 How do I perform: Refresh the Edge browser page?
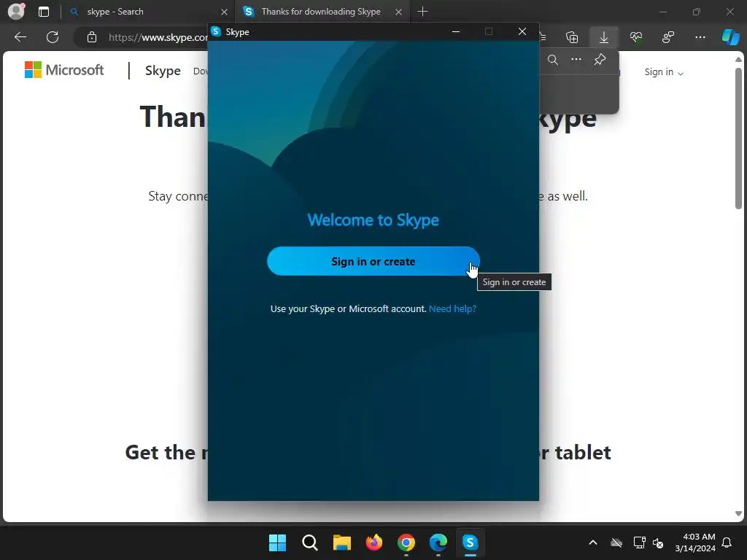coord(53,37)
